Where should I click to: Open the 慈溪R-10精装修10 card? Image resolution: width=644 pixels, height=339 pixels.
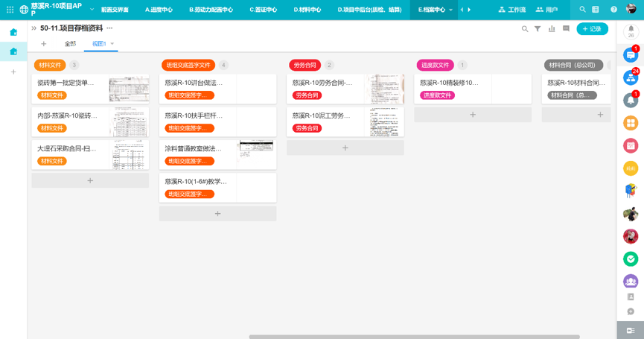(x=473, y=89)
